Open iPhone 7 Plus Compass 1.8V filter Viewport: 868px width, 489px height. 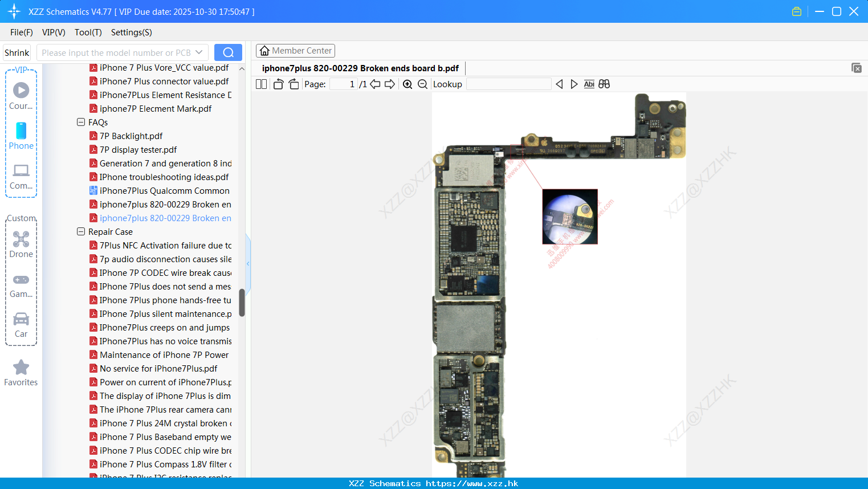164,464
